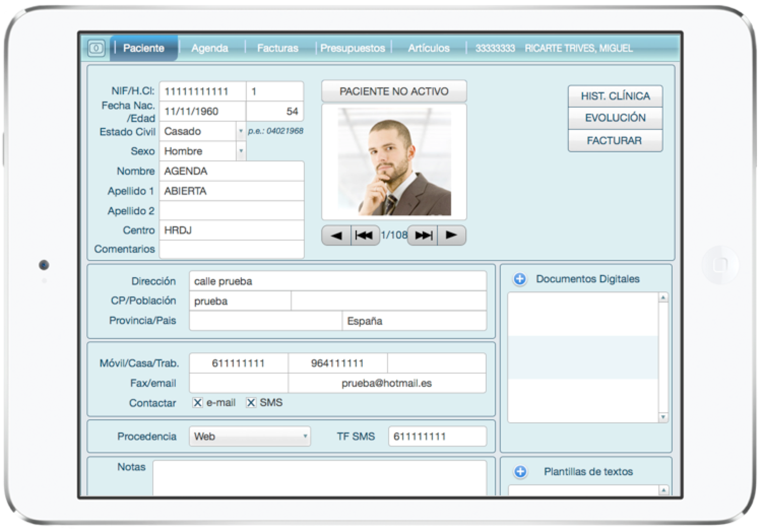
Task: Go to next patient record arrow
Action: pos(451,236)
